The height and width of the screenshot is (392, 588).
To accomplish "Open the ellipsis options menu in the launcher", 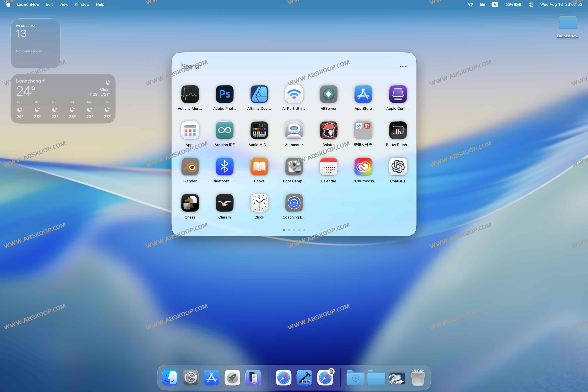I will [403, 66].
